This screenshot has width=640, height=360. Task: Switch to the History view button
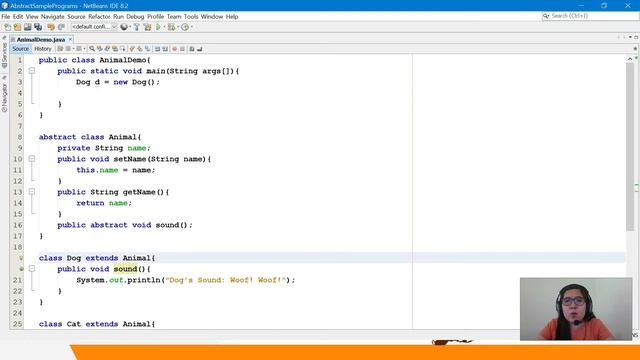pos(43,49)
